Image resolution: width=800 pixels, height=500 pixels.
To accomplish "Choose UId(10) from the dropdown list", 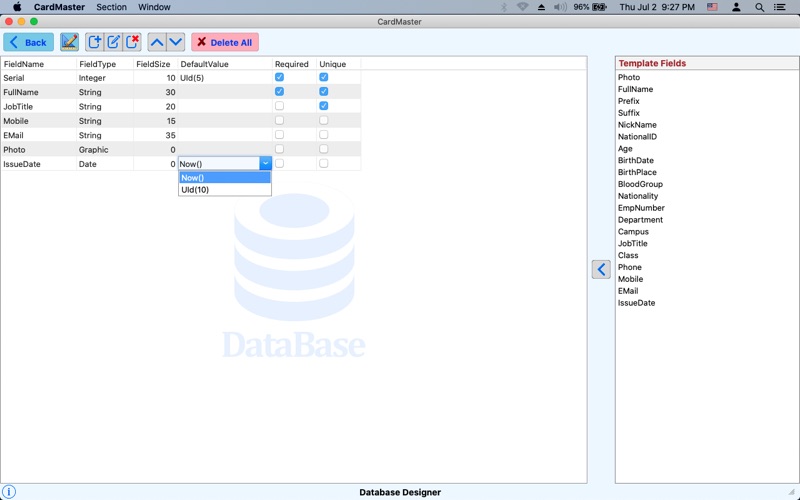I will click(224, 189).
